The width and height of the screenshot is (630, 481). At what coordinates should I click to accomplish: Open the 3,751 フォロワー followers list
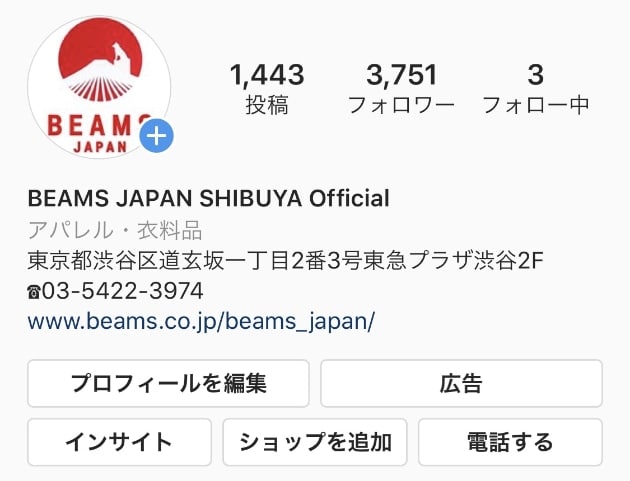[401, 89]
